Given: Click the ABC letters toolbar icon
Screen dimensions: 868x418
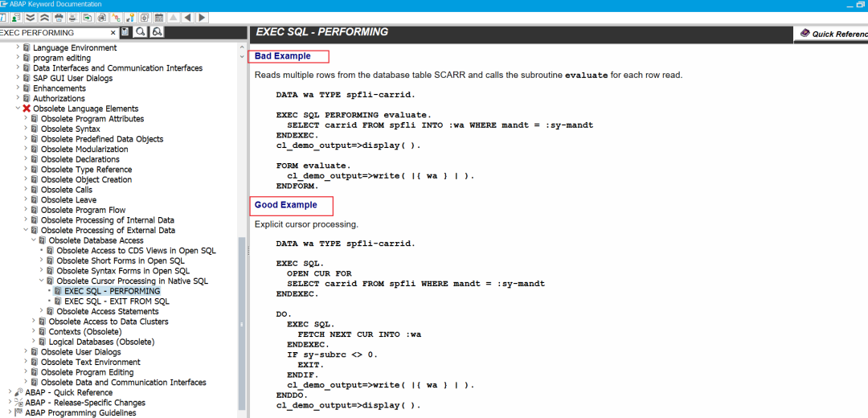Looking at the screenshot, I should tap(116, 18).
